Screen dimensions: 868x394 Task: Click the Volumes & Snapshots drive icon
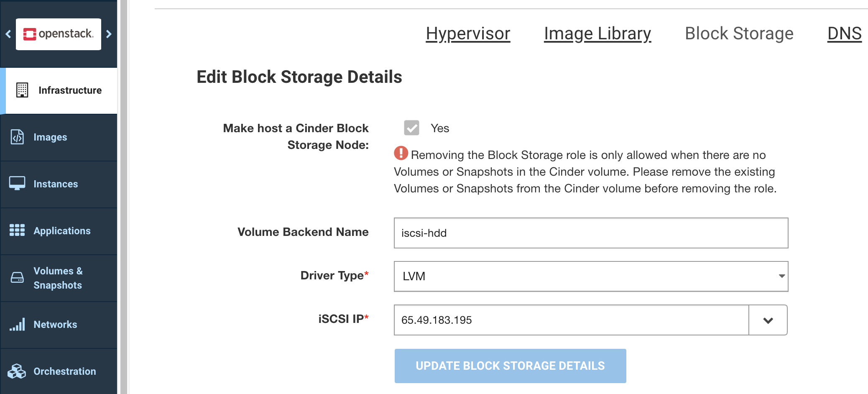[17, 277]
